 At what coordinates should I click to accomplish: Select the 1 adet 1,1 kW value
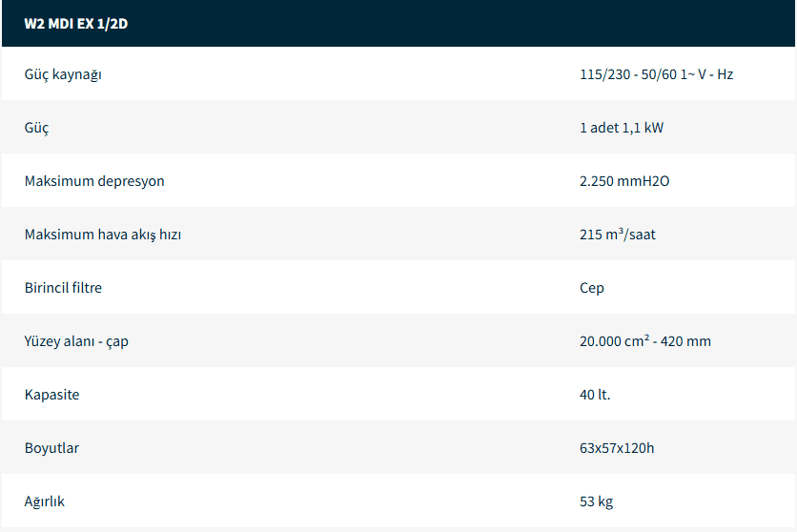tap(621, 128)
